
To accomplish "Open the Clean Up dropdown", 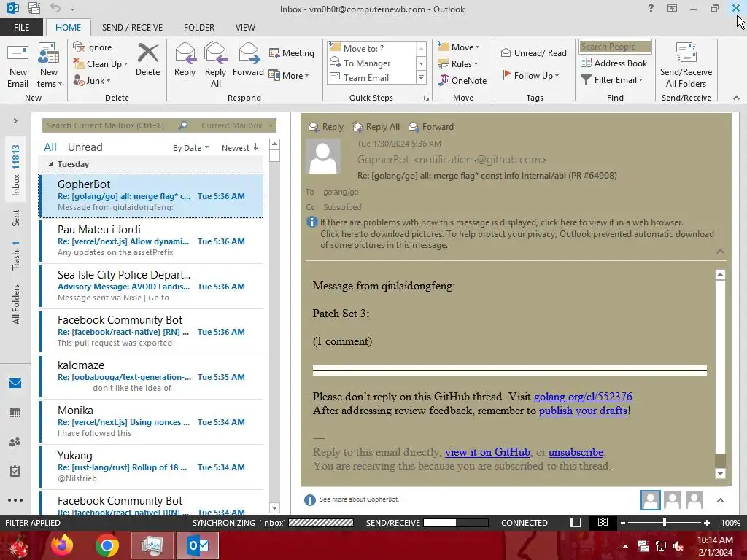I will click(101, 64).
